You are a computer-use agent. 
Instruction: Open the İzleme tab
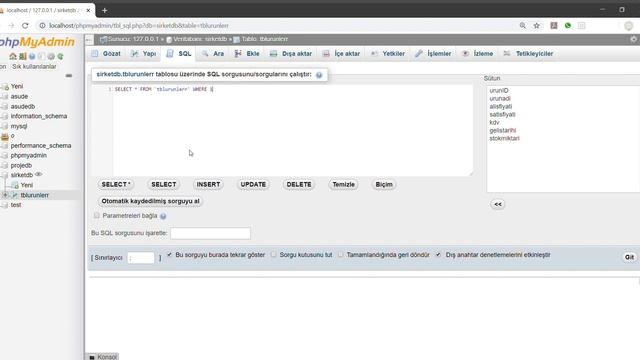(478, 53)
